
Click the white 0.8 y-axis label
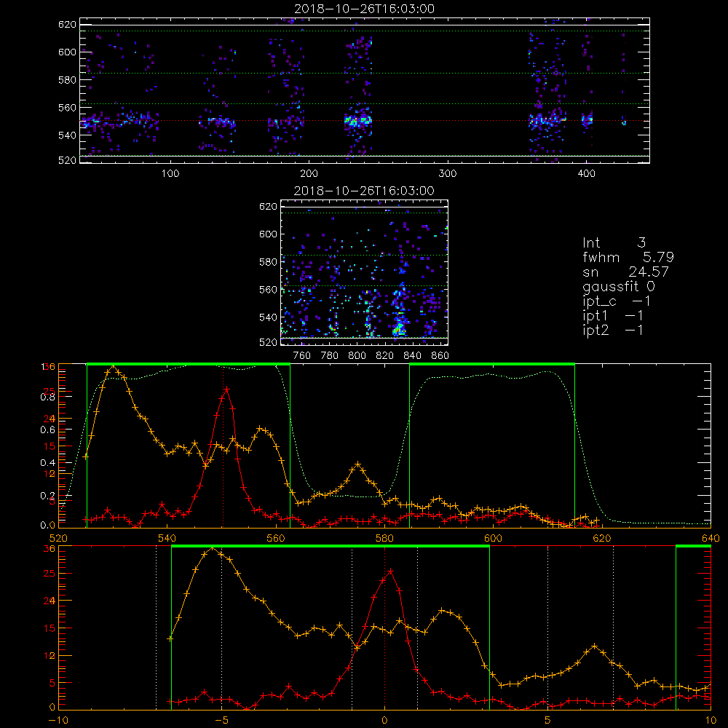(x=47, y=397)
